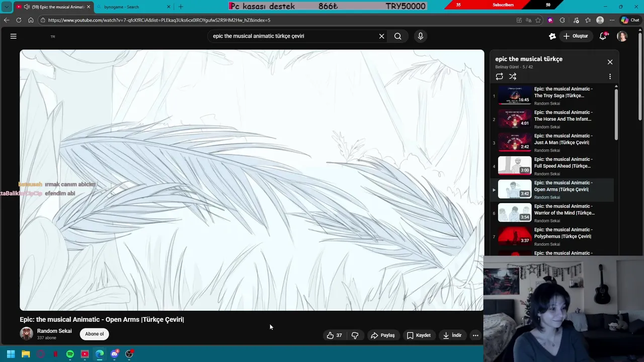Open the browser profile icon
Screen dimensions: 644x362
point(600,20)
